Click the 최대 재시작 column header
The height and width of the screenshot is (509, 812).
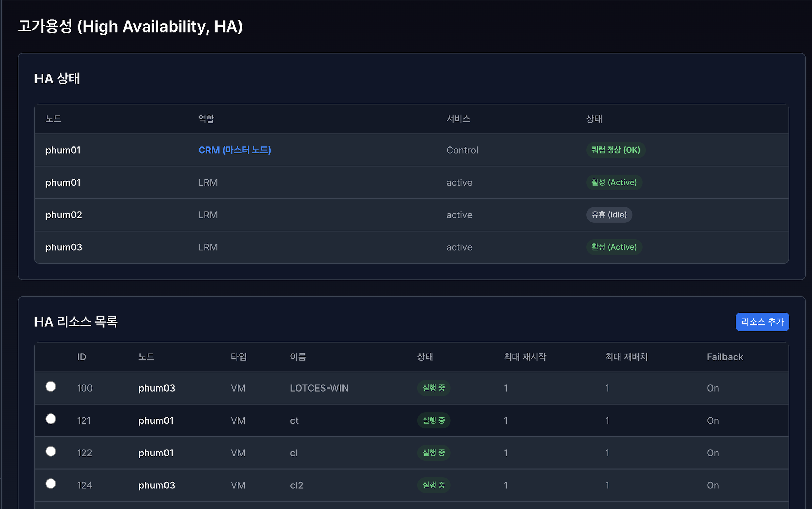(x=525, y=357)
